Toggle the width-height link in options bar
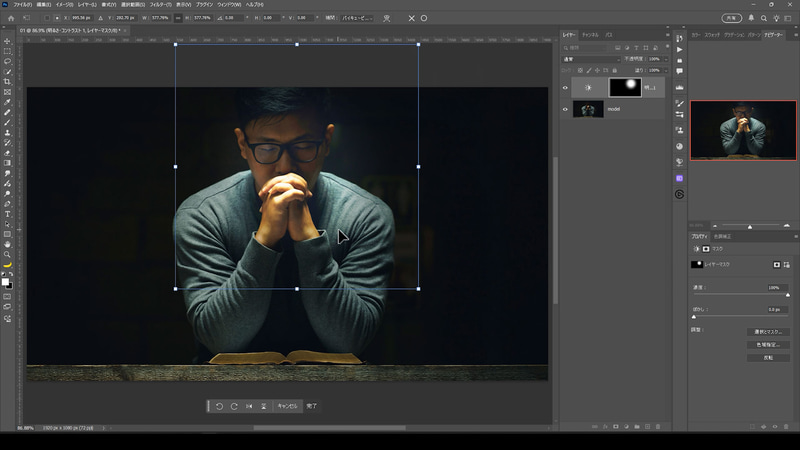 coord(178,18)
